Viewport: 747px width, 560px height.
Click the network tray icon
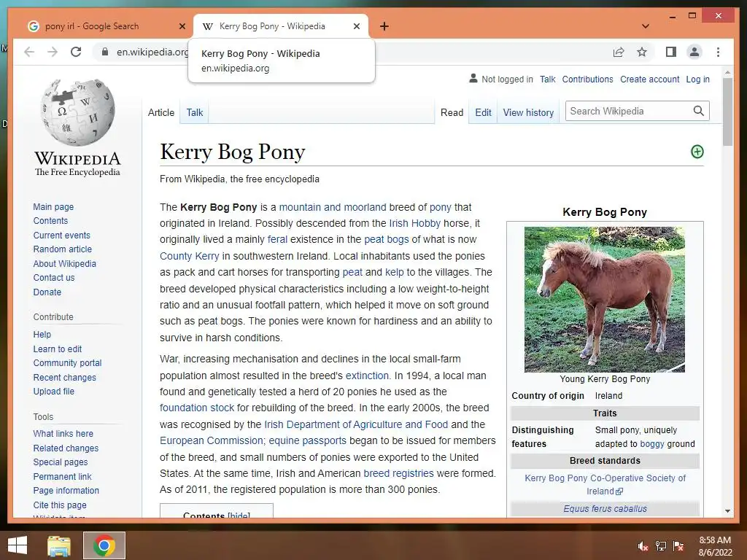click(661, 546)
